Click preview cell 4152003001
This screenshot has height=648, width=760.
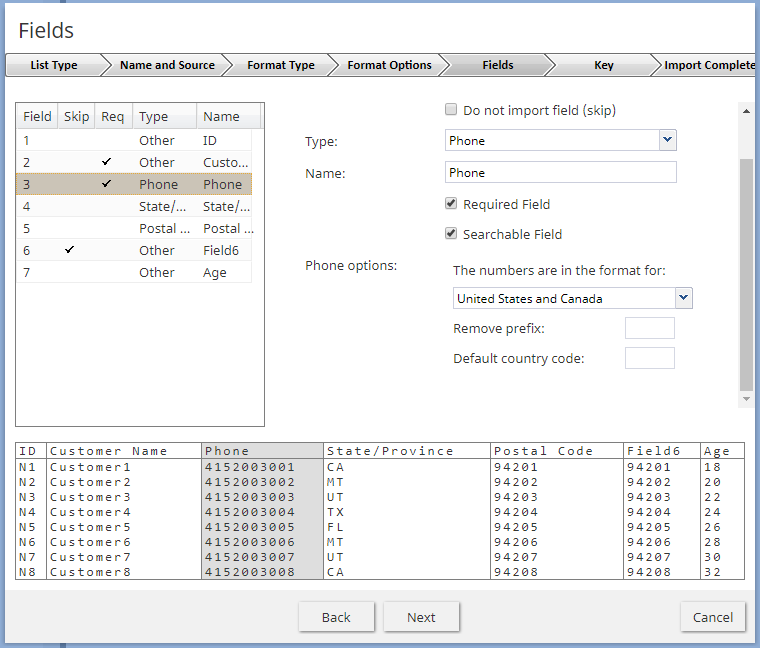point(250,467)
